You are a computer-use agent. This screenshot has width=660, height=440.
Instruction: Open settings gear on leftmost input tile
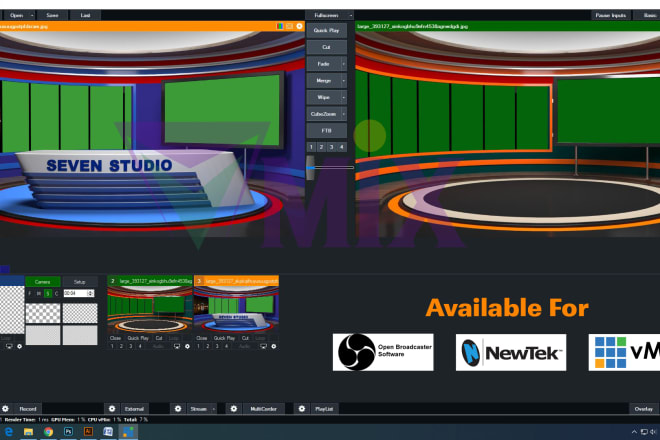coord(19,346)
